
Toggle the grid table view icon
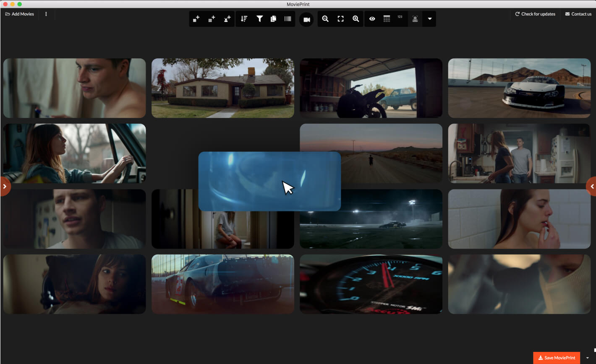387,19
